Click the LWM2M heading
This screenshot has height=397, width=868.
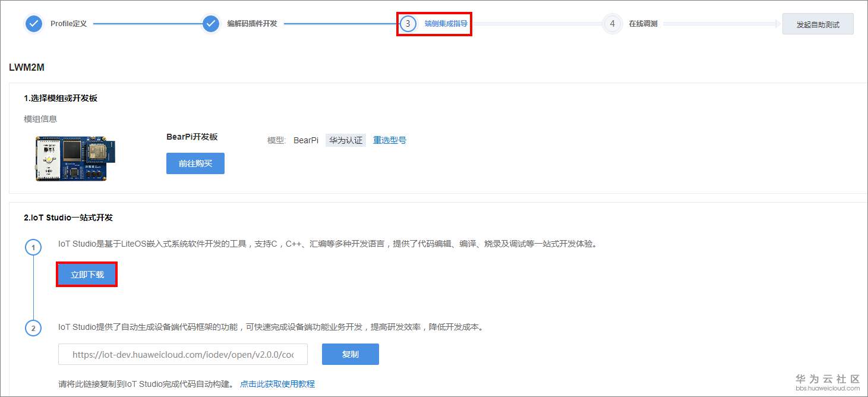[27, 67]
